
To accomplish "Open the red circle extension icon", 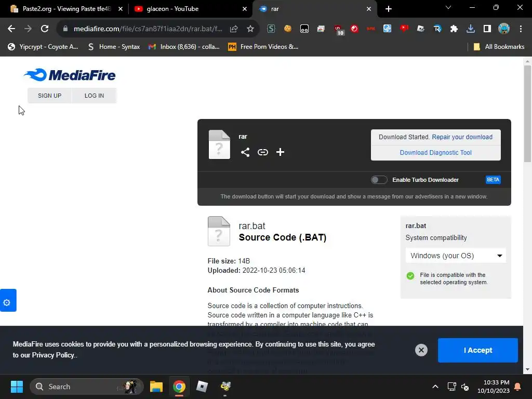I will click(x=354, y=29).
